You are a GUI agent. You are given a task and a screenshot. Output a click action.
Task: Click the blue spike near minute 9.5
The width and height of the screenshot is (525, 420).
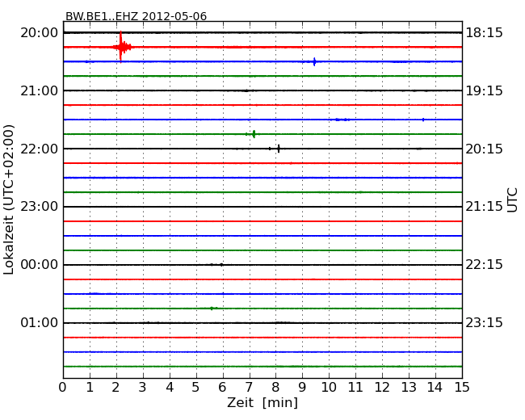(x=314, y=61)
